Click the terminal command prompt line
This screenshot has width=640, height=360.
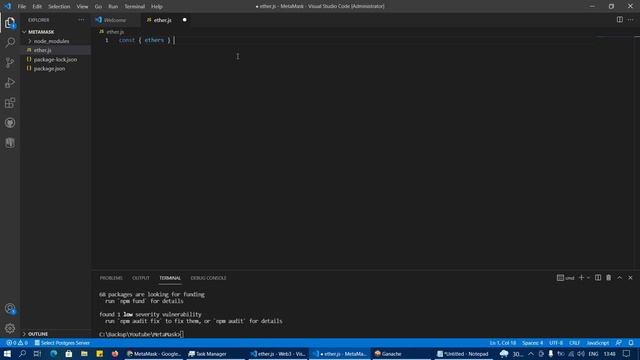141,334
